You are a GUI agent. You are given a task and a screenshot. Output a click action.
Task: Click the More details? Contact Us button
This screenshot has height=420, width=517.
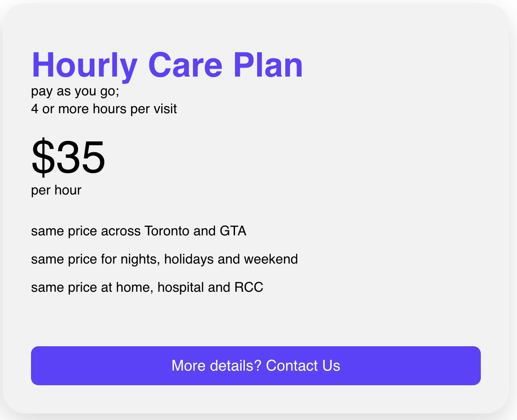(256, 366)
